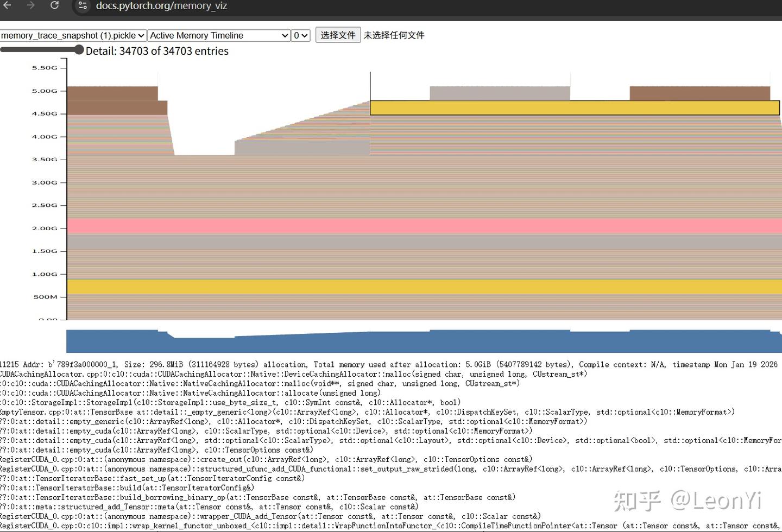782x532 pixels.
Task: Click the 选择文件 file chooser button
Action: click(338, 35)
